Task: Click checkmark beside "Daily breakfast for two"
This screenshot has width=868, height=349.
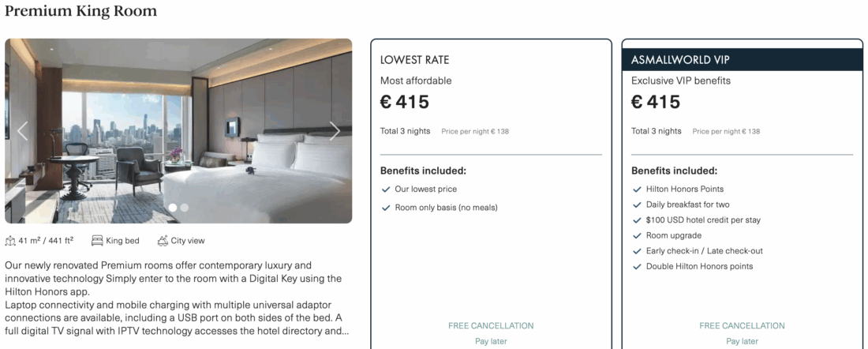Action: [x=637, y=205]
